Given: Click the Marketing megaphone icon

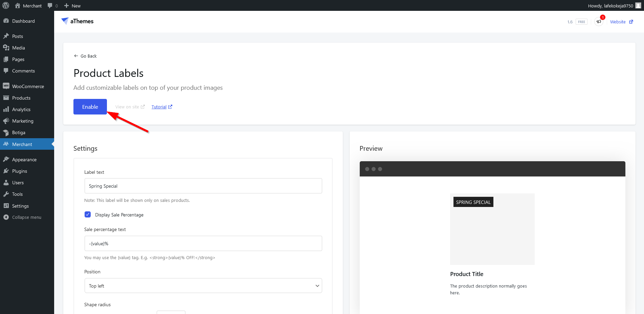Looking at the screenshot, I should 6,121.
